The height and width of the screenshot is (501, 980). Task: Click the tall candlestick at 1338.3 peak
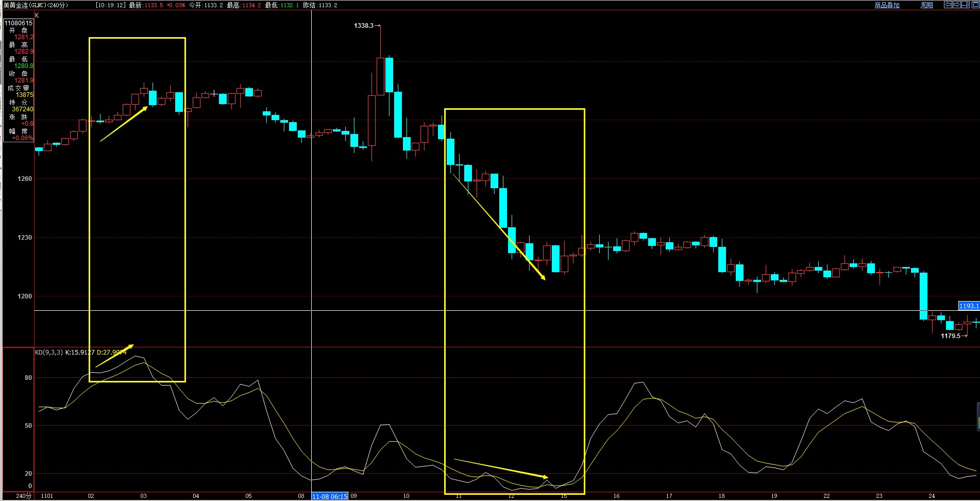(x=380, y=76)
